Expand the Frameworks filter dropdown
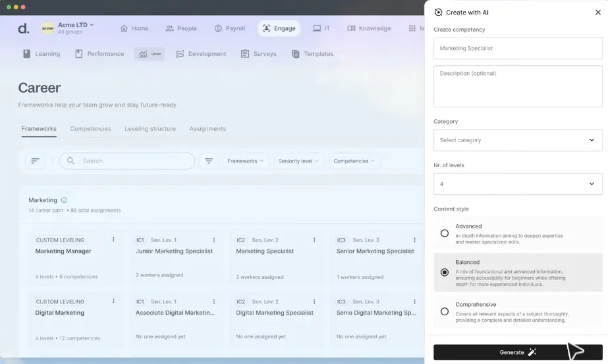 pos(246,161)
